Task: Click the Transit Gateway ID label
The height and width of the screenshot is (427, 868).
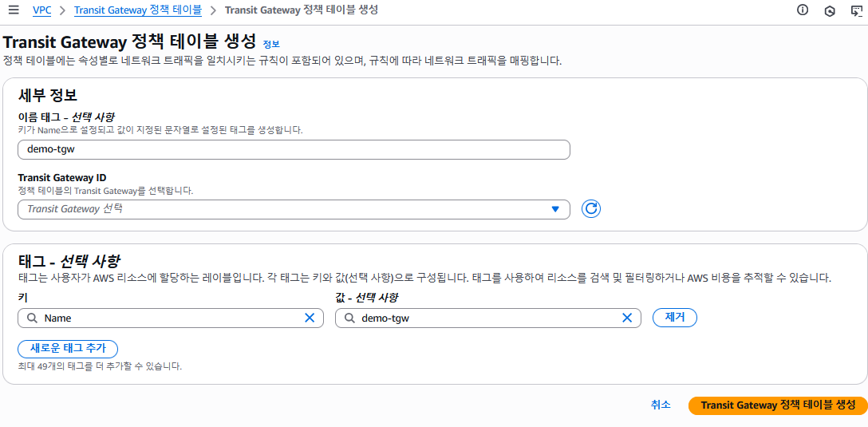Action: click(x=62, y=178)
